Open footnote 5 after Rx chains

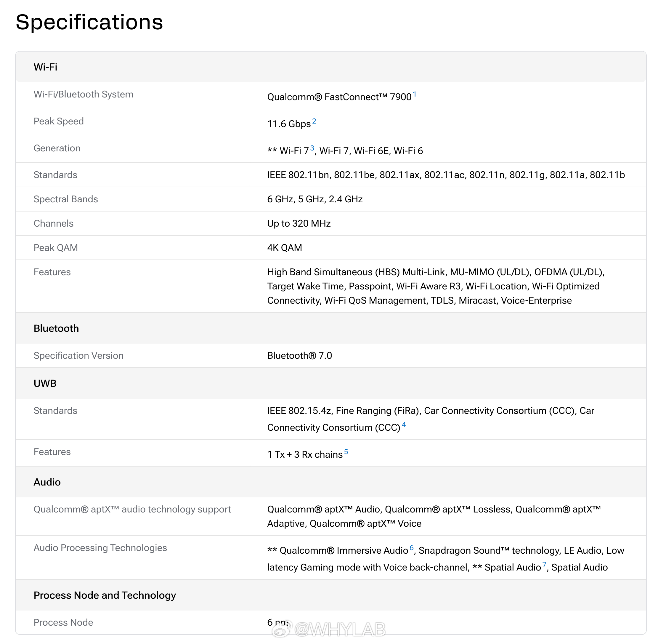click(x=346, y=451)
